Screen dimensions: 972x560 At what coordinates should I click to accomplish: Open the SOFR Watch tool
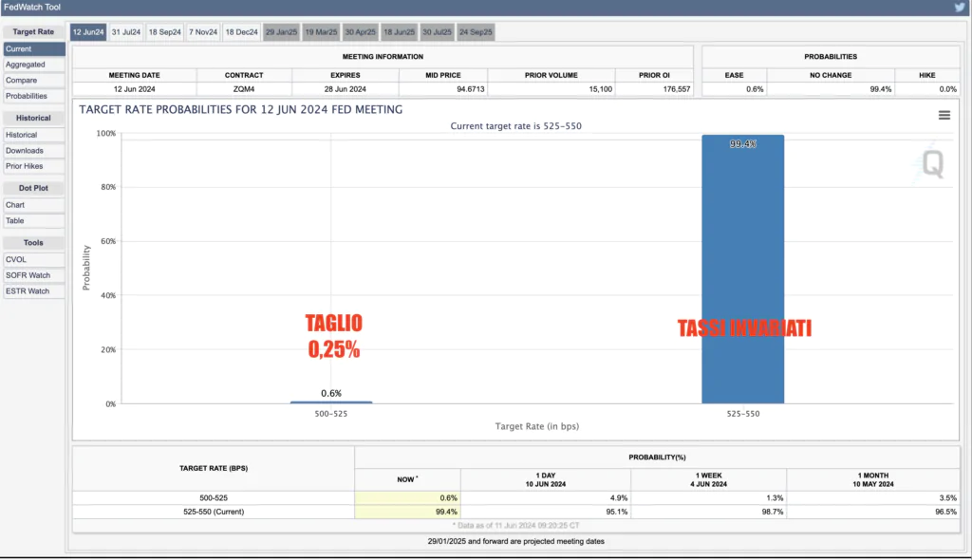coord(34,275)
